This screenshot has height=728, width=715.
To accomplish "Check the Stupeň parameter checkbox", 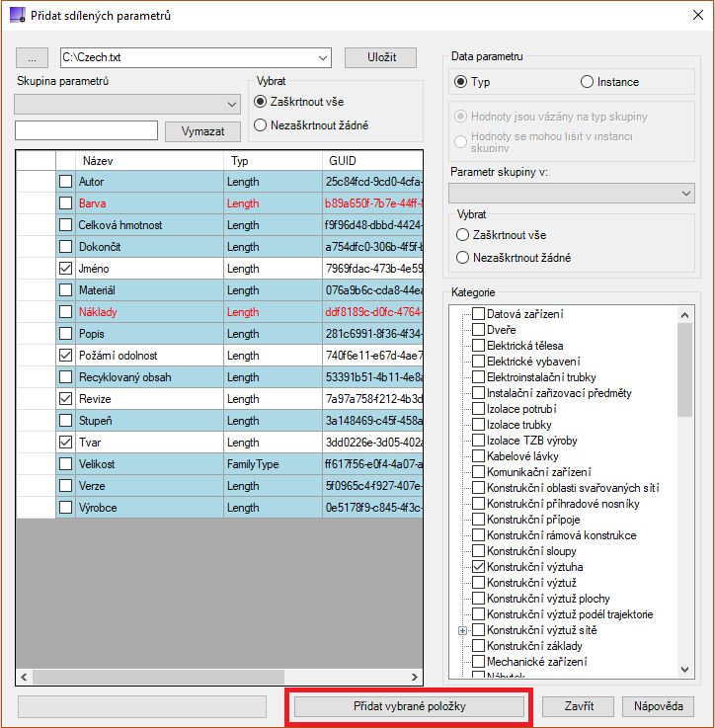I will point(66,421).
